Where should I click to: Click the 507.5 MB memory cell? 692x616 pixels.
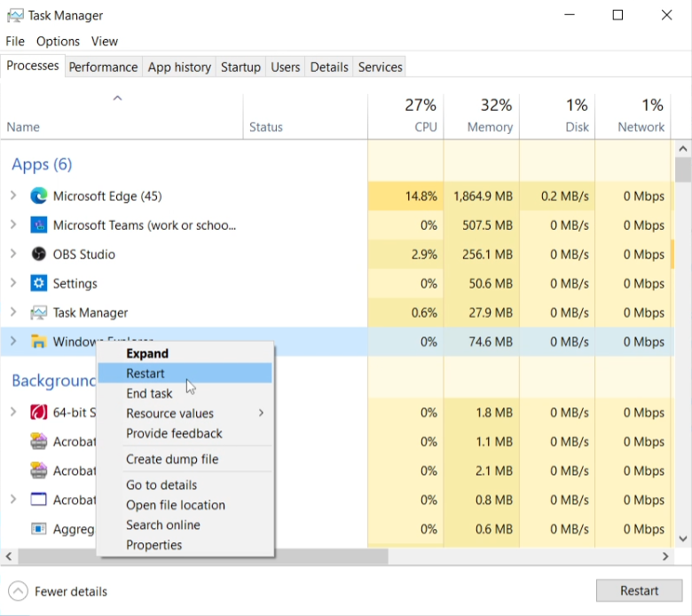pos(482,225)
